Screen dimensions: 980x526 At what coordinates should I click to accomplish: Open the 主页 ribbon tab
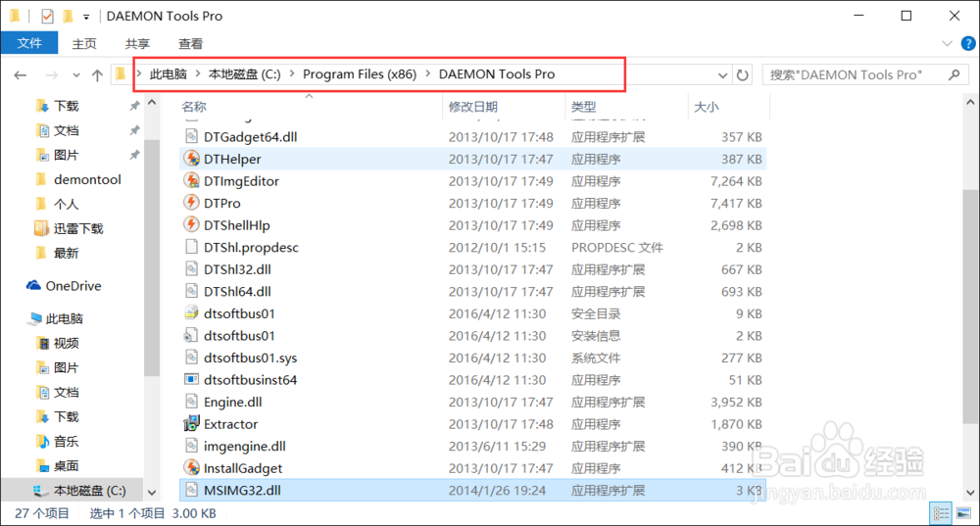(x=84, y=44)
